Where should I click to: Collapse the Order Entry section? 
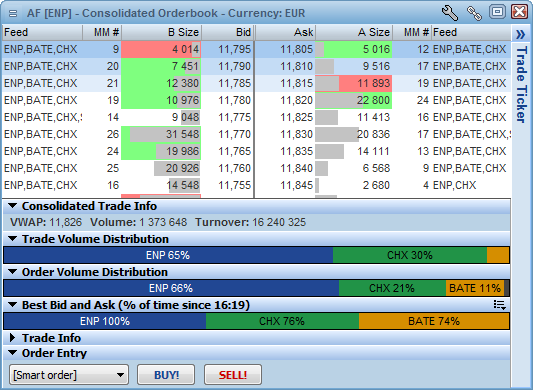tap(13, 353)
